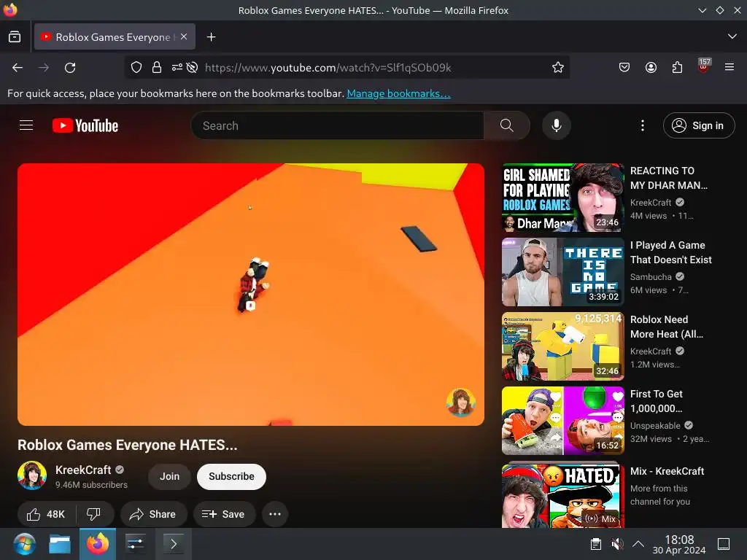Share the video
Screen dimensions: 747x560
153,514
